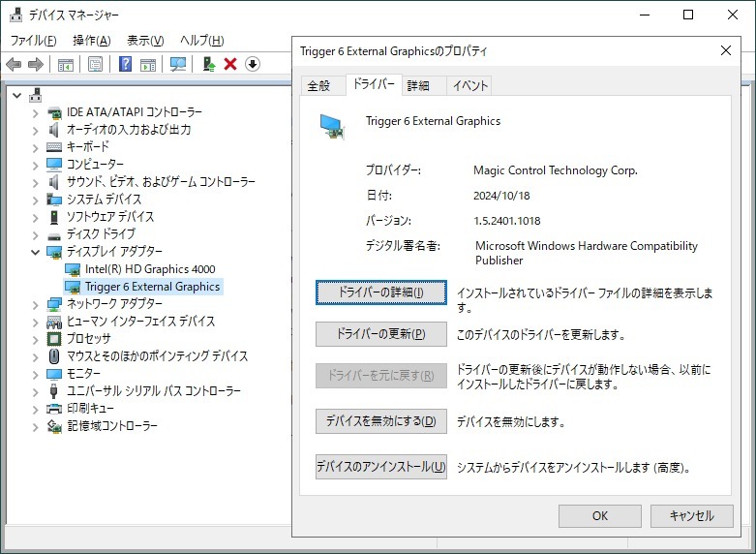Maximize the デバイス マネージャー window
The height and width of the screenshot is (554, 756).
click(688, 15)
